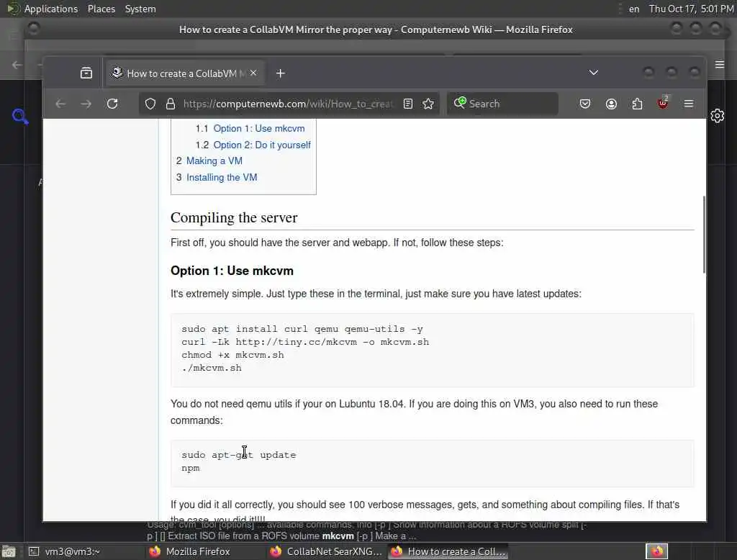The image size is (737, 560).
Task: Open the Pocket save icon
Action: point(584,104)
